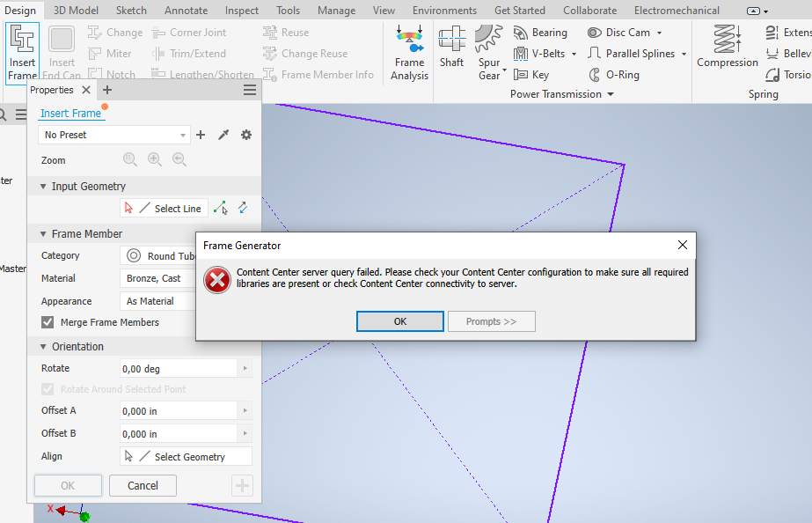
Task: Select the Trim/Extend tool
Action: click(188, 54)
